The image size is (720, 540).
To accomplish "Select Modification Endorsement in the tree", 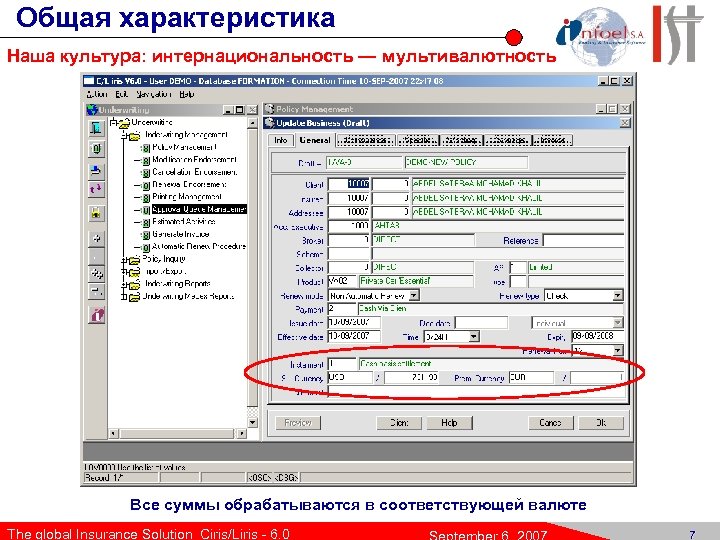I will point(194,160).
